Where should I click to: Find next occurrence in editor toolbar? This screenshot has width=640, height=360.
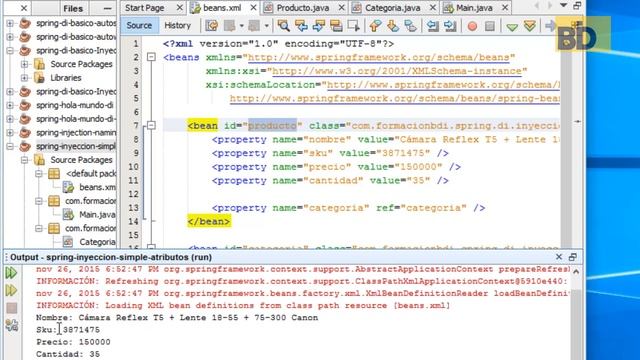point(318,26)
